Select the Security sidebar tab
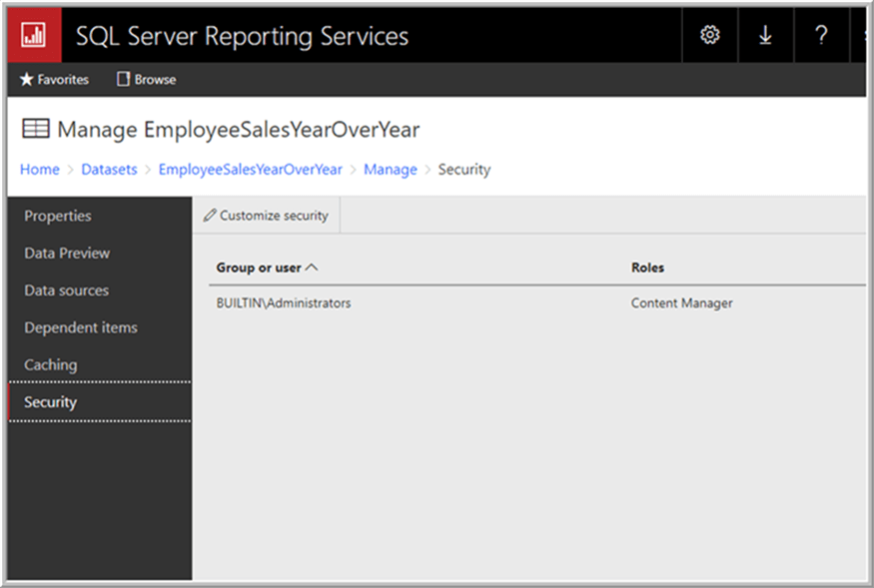 [x=100, y=402]
